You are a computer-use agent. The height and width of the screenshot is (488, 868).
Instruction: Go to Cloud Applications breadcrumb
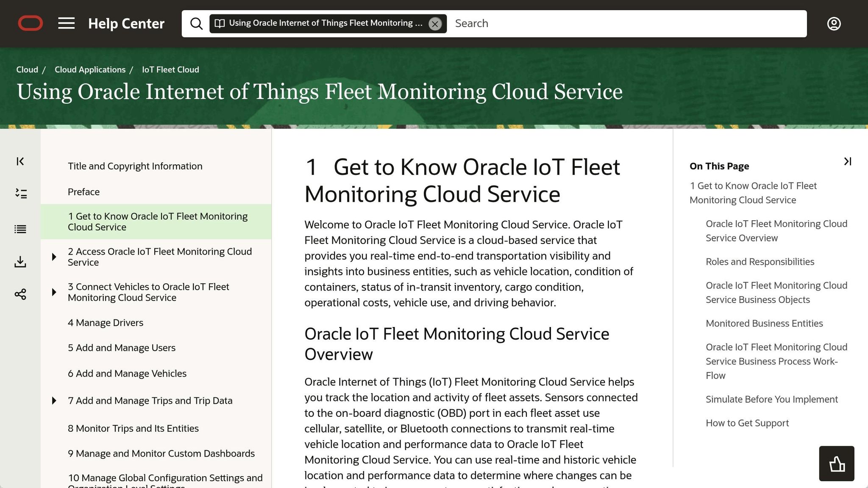90,69
